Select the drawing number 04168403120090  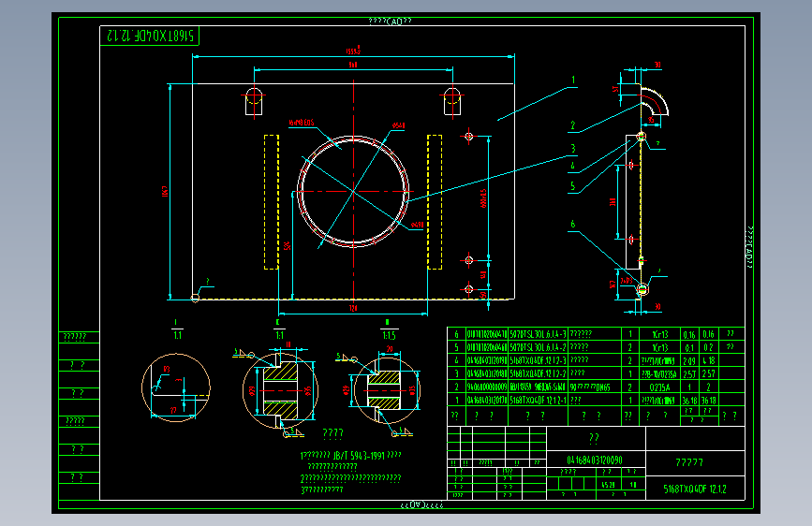595,460
